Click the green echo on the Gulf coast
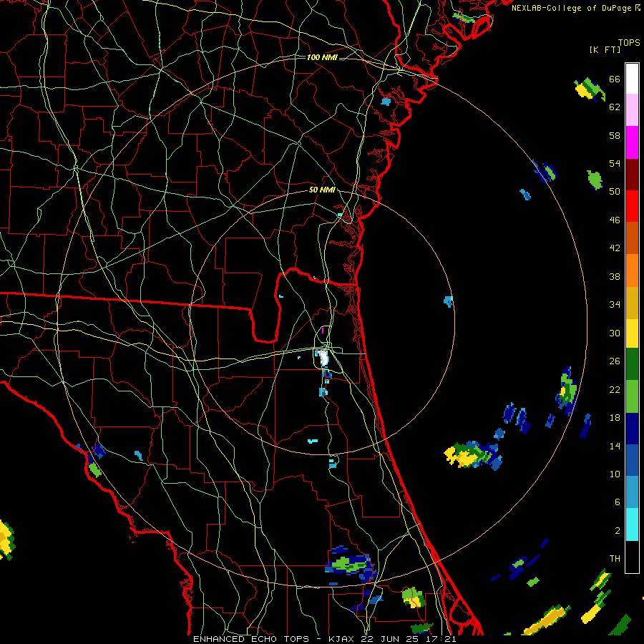This screenshot has height=644, width=644. tap(95, 470)
